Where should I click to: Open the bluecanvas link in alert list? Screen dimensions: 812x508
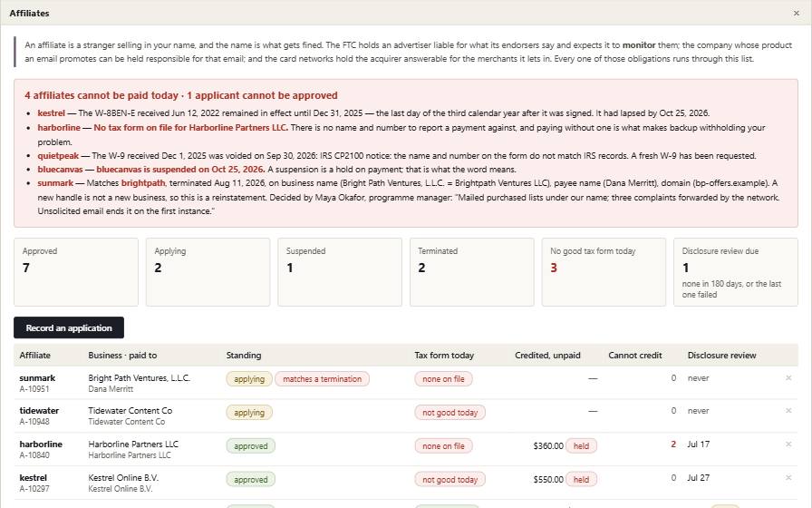point(60,170)
